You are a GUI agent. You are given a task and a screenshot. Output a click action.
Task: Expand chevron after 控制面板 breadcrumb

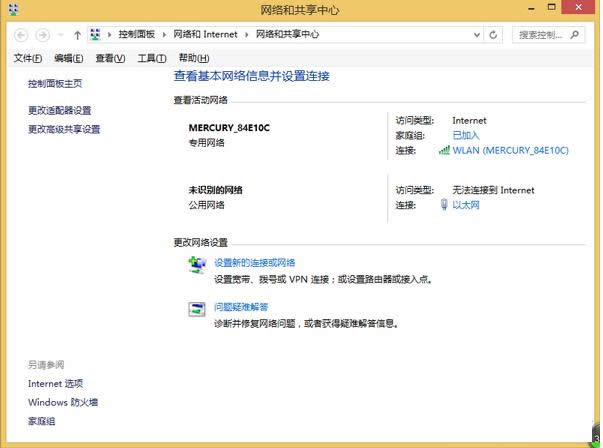164,35
